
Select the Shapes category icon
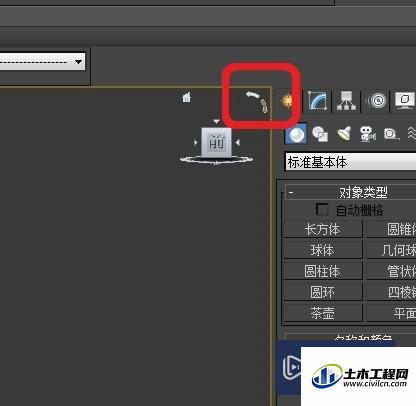coord(320,134)
